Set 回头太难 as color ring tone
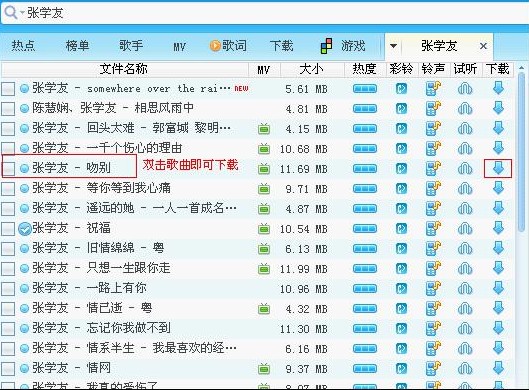Viewport: 529px width, 390px height. coord(401,129)
